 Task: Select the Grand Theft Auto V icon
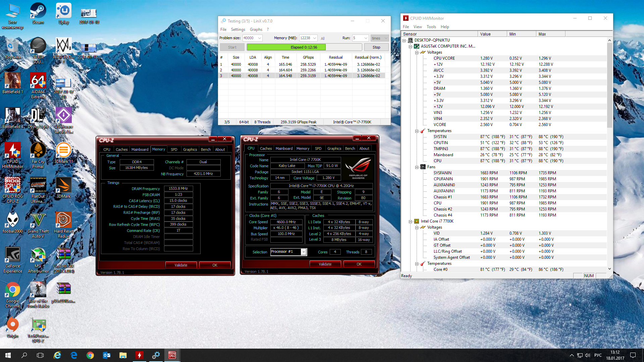(38, 225)
